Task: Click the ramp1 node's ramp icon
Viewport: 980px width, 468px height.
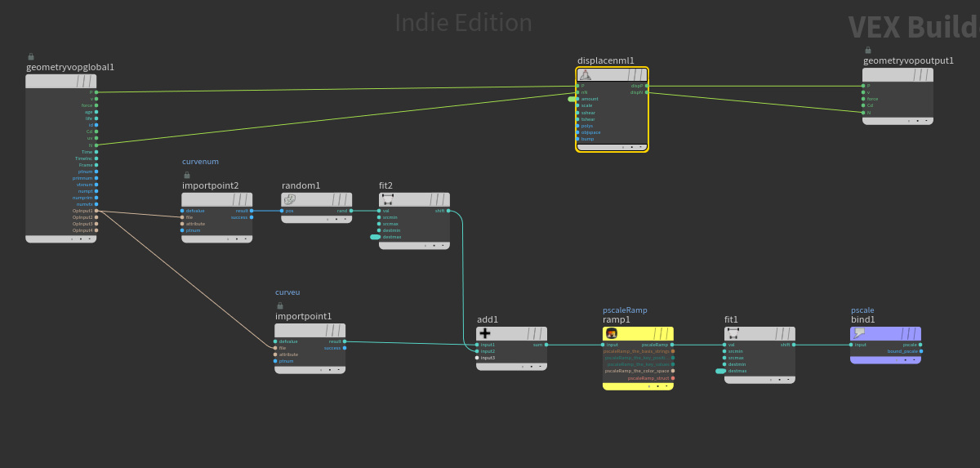Action: point(611,333)
